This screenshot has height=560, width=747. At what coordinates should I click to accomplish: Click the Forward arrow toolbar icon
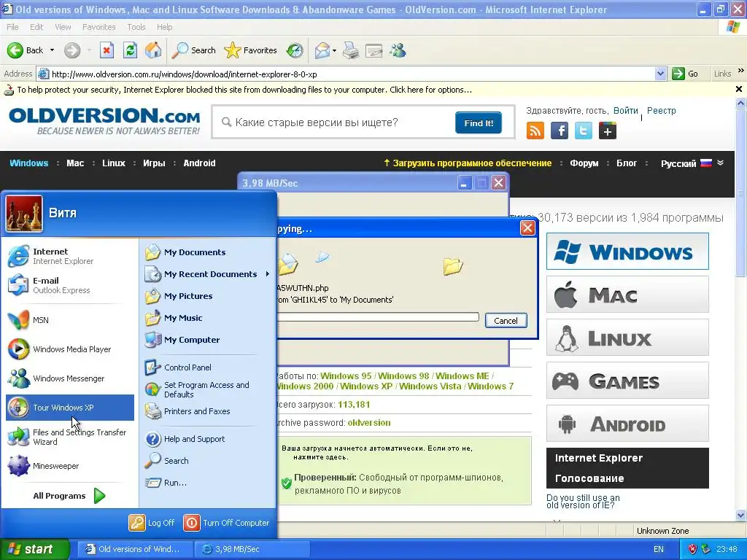point(72,50)
